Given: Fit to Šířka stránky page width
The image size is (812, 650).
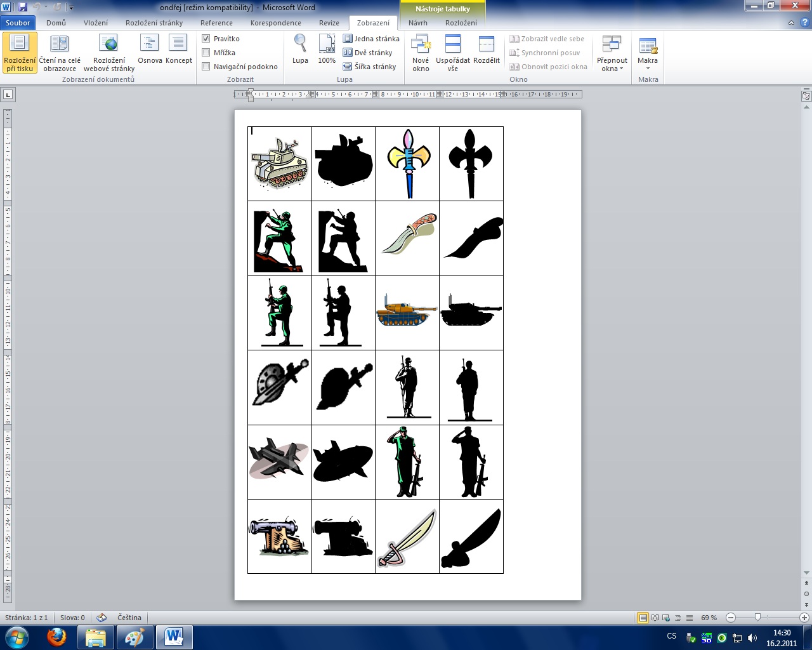Looking at the screenshot, I should (370, 67).
